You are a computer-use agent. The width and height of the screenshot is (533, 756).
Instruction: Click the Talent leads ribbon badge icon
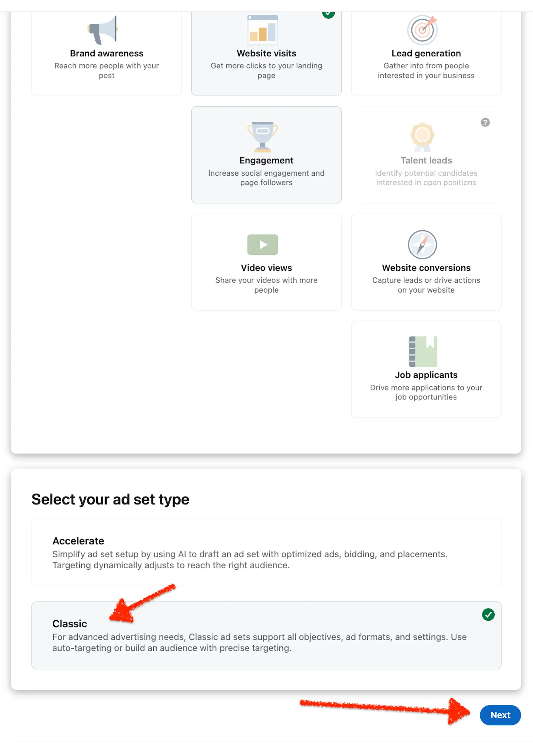[x=422, y=137]
